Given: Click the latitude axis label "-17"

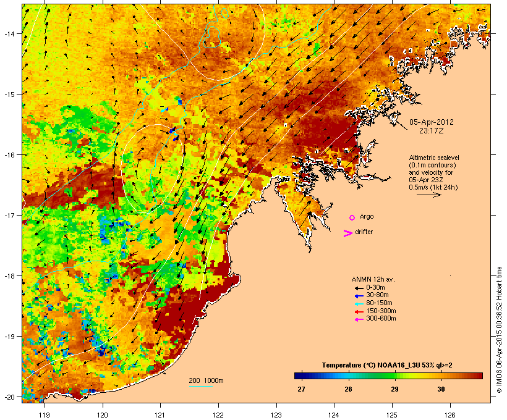Looking at the screenshot, I should click(9, 216).
